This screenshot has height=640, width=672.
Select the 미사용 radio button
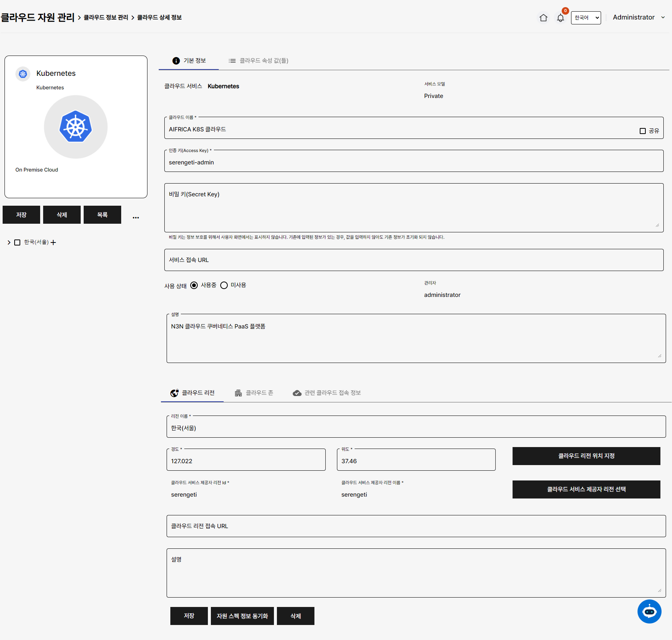tap(224, 285)
